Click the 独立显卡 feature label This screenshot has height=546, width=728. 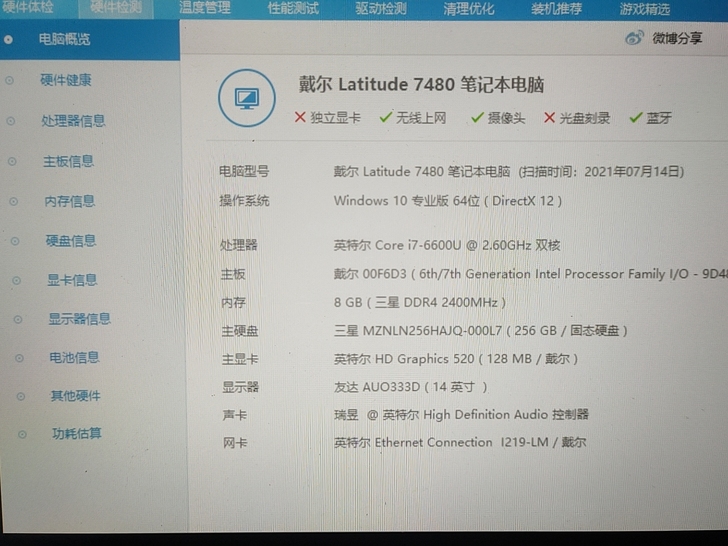[335, 117]
